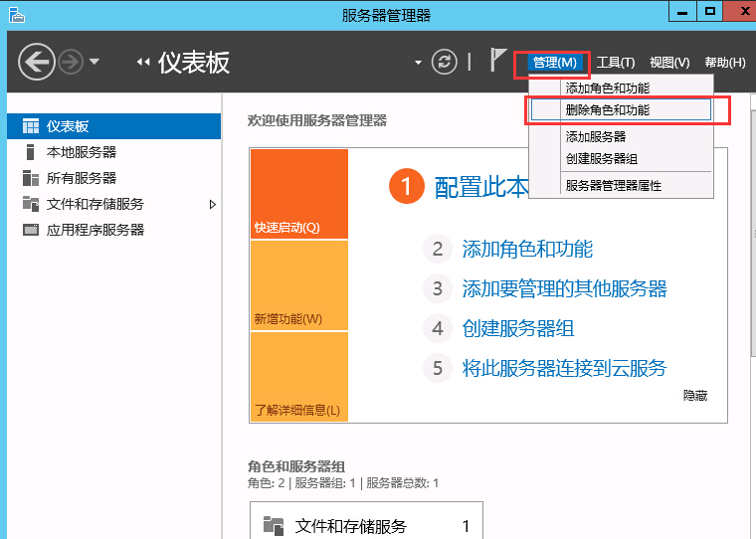
Task: Open dropdown arrow left of refresh icon
Action: pyautogui.click(x=418, y=63)
